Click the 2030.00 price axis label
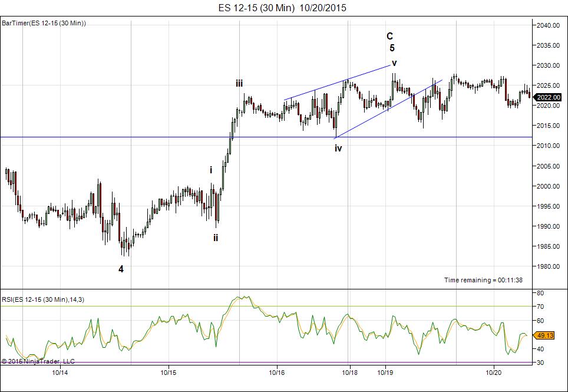 (x=549, y=65)
